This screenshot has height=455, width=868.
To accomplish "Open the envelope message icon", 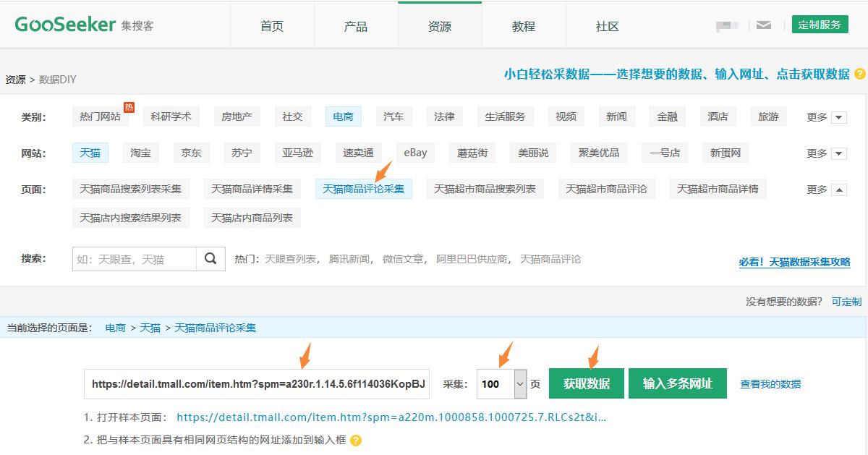I will 763,24.
